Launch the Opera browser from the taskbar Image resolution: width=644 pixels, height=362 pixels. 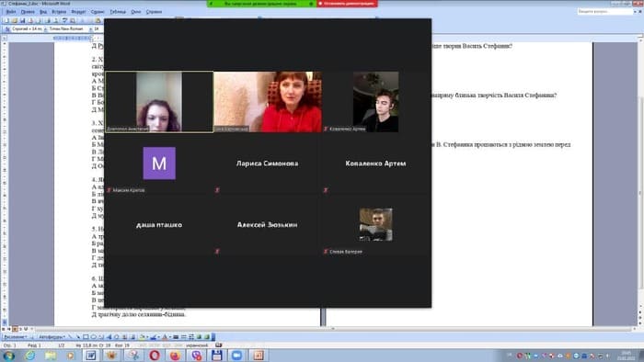point(155,356)
